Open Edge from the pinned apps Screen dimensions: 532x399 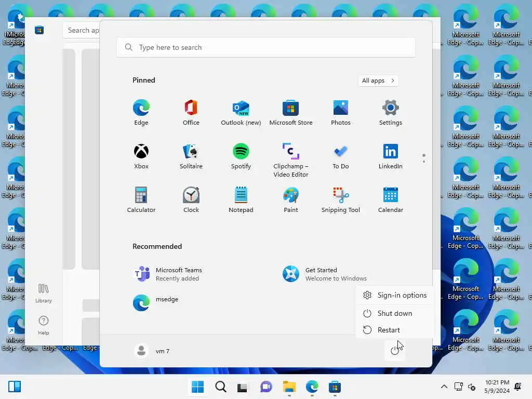pyautogui.click(x=141, y=113)
